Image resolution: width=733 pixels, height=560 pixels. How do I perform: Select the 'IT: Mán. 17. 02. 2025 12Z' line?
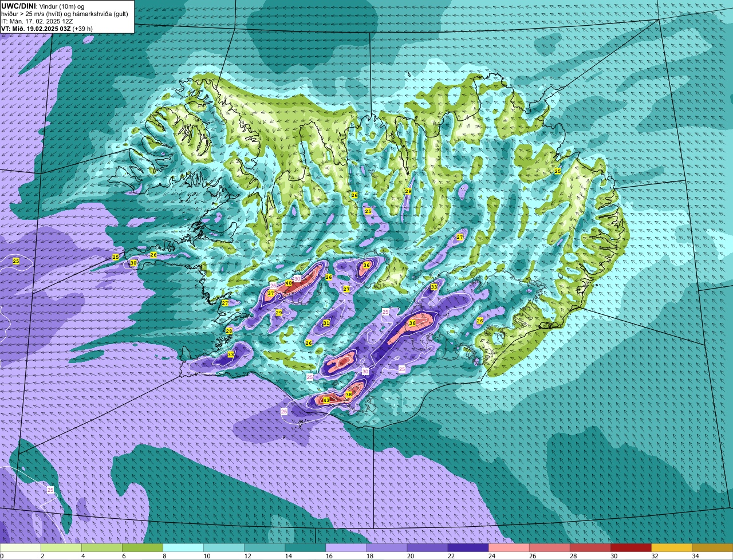[x=37, y=21]
